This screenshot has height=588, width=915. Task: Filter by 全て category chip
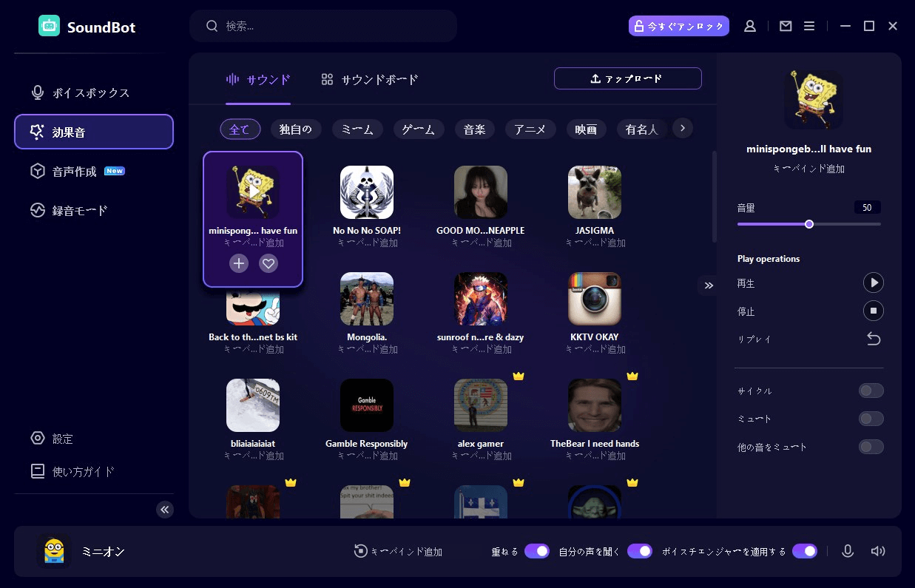click(x=240, y=129)
